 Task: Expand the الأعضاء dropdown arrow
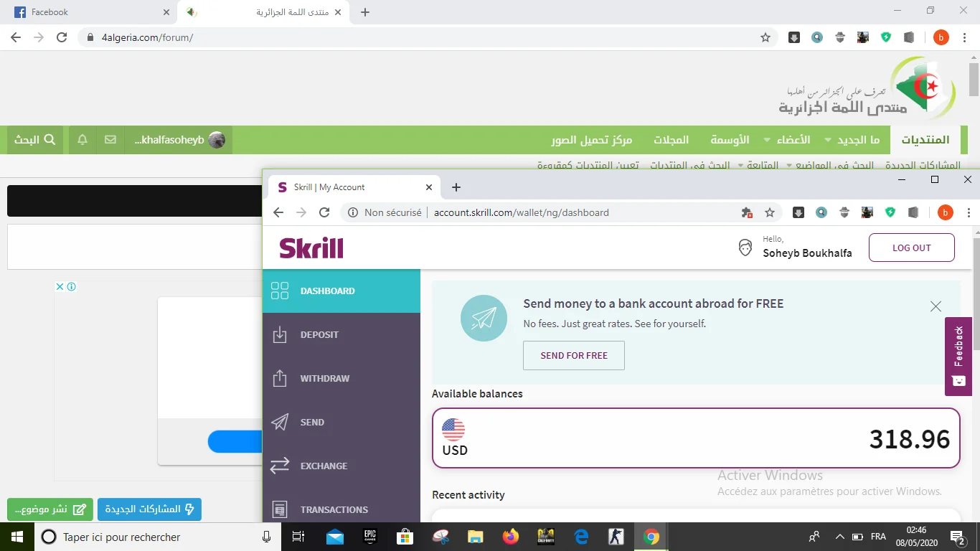click(767, 140)
